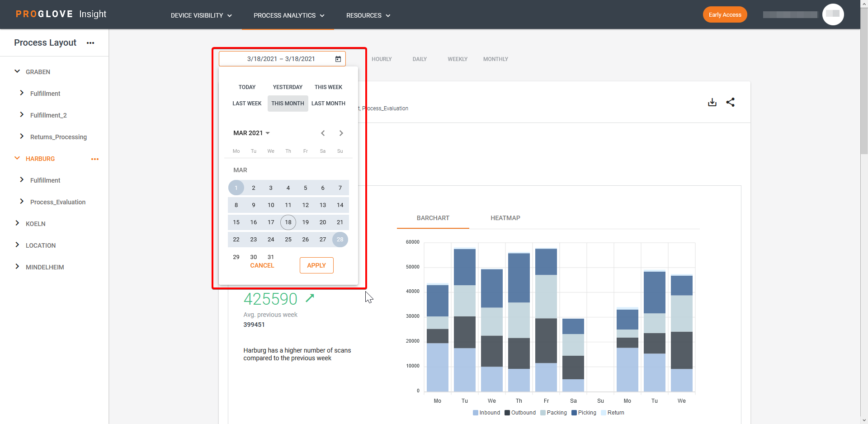
Task: Expand Fulfillment_2 node
Action: [x=22, y=115]
